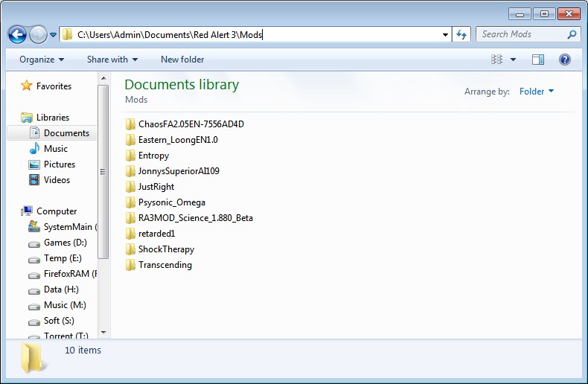The image size is (588, 384).
Task: Click the Search Mods field
Action: point(528,34)
